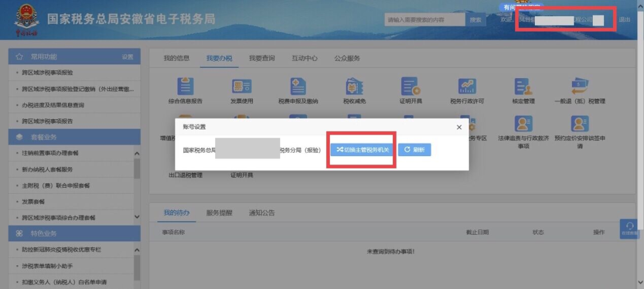Click the 切换主管税务机关 button
Viewport: 644px width, 289px height.
pyautogui.click(x=362, y=150)
